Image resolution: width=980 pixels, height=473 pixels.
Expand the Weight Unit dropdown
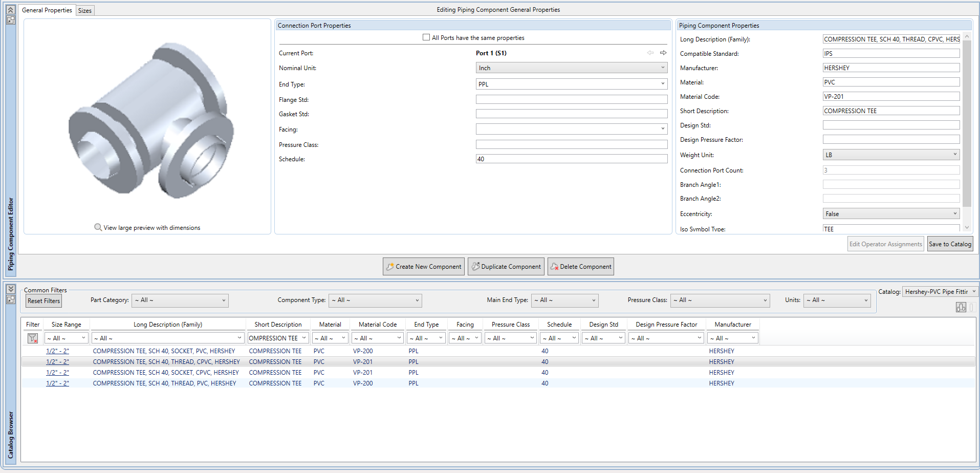pyautogui.click(x=890, y=155)
